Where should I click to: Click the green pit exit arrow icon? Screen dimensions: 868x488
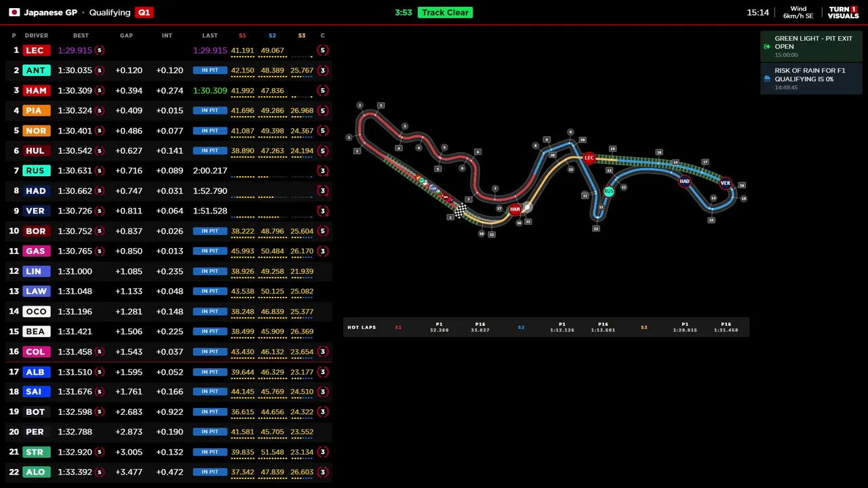(767, 46)
